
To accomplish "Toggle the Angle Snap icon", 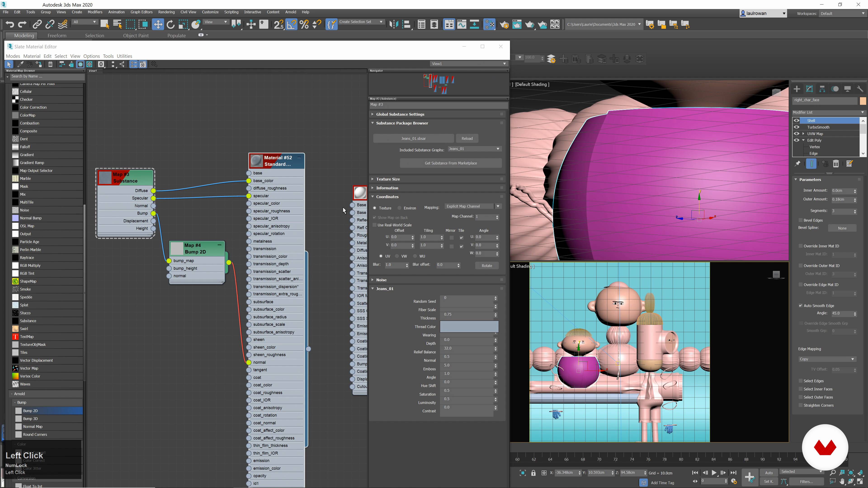I will pyautogui.click(x=291, y=24).
